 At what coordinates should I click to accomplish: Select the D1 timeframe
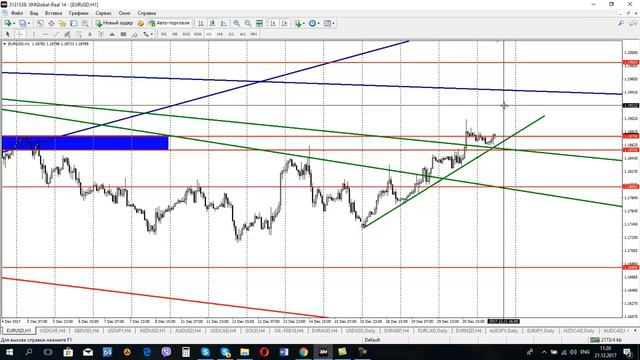[x=231, y=34]
